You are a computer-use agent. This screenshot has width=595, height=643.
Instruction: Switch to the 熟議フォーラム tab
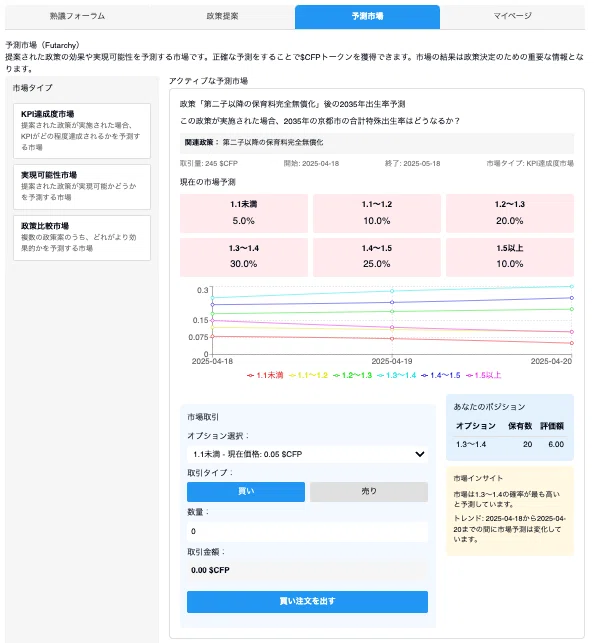point(77,16)
